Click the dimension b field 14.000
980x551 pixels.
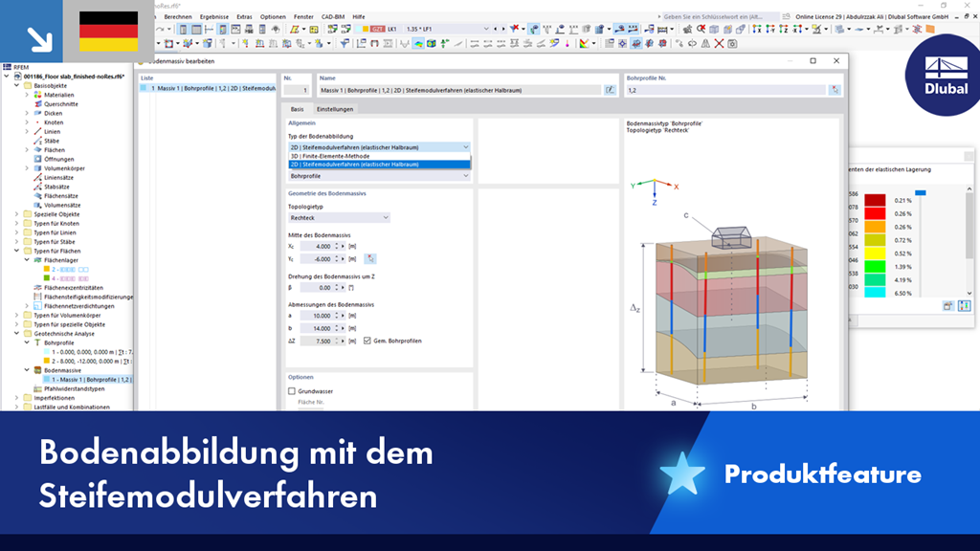tap(317, 329)
